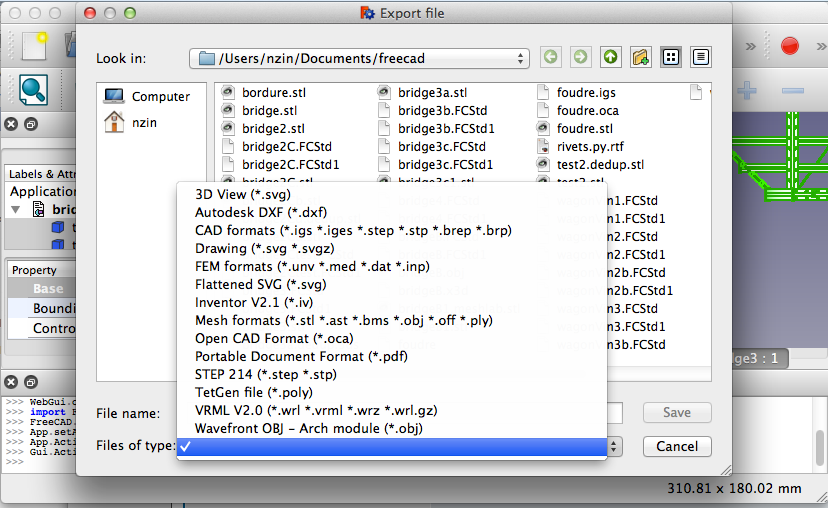Click the red record macro button
This screenshot has height=508, width=828.
click(790, 45)
